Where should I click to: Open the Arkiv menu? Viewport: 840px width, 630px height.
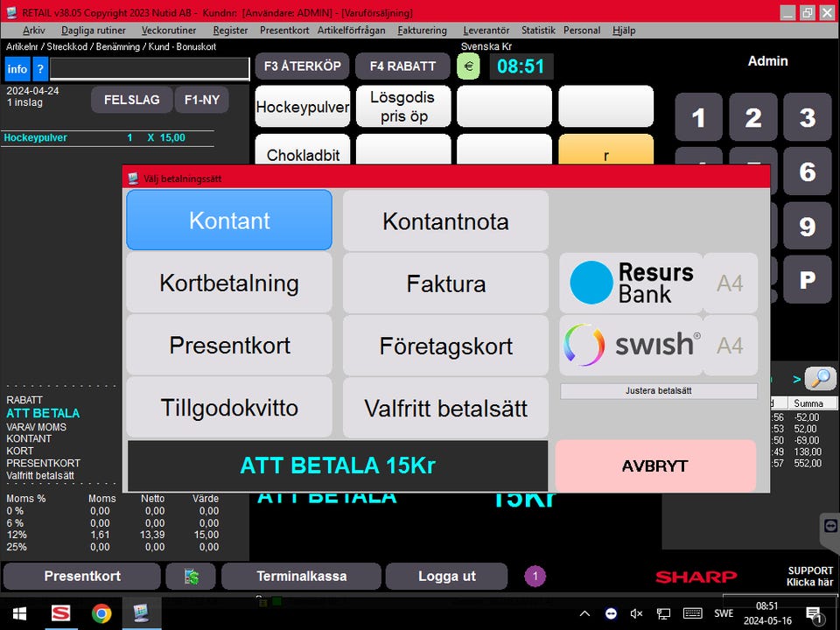point(34,31)
